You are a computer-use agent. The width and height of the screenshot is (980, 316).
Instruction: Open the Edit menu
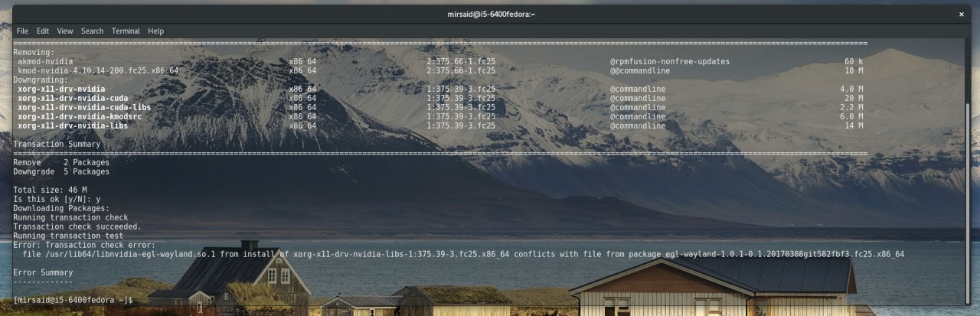[43, 31]
